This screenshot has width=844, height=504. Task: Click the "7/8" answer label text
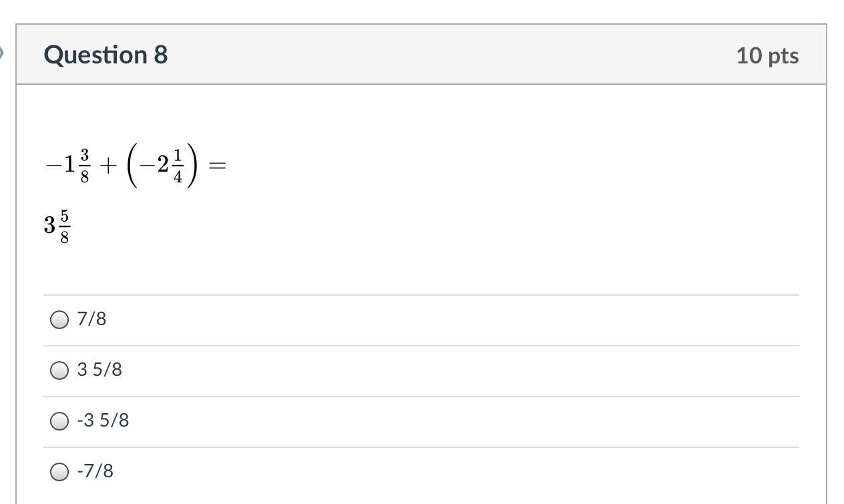click(x=91, y=319)
